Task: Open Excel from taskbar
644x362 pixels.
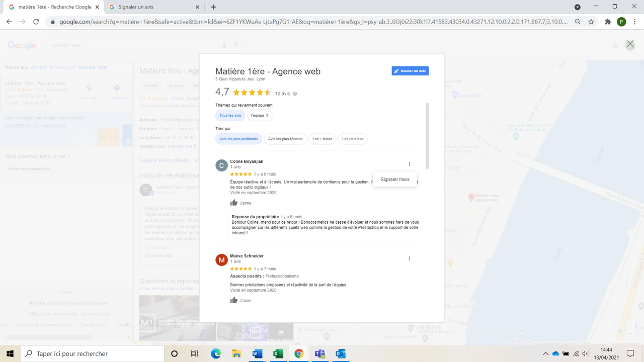Action: [278, 353]
